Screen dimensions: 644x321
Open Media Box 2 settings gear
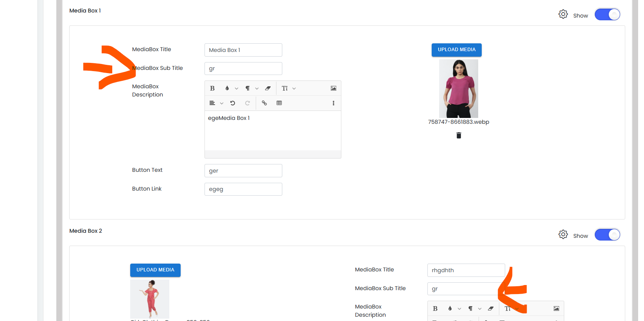pos(563,235)
